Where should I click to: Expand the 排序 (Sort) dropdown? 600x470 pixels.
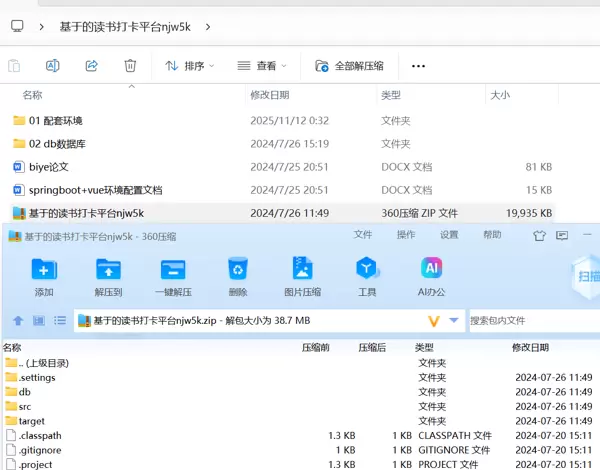(190, 66)
